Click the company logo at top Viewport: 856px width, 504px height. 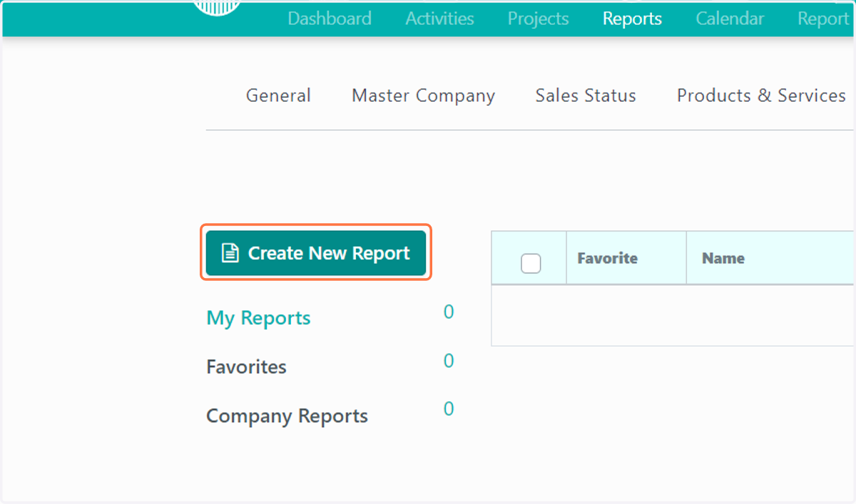(218, 7)
